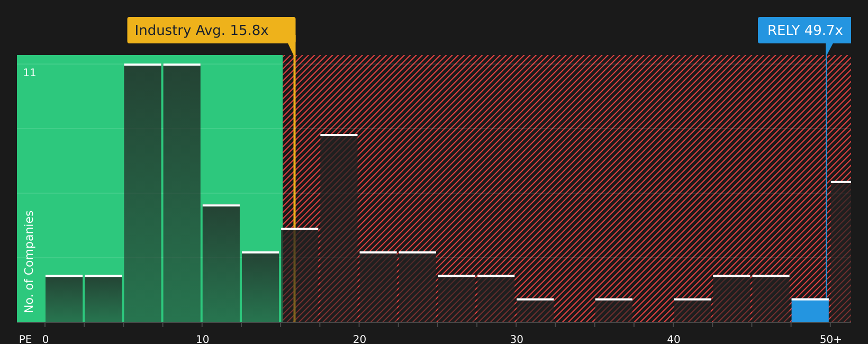Select the short bar for PE 30 to 32.5
This screenshot has width=868, height=344.
(535, 310)
